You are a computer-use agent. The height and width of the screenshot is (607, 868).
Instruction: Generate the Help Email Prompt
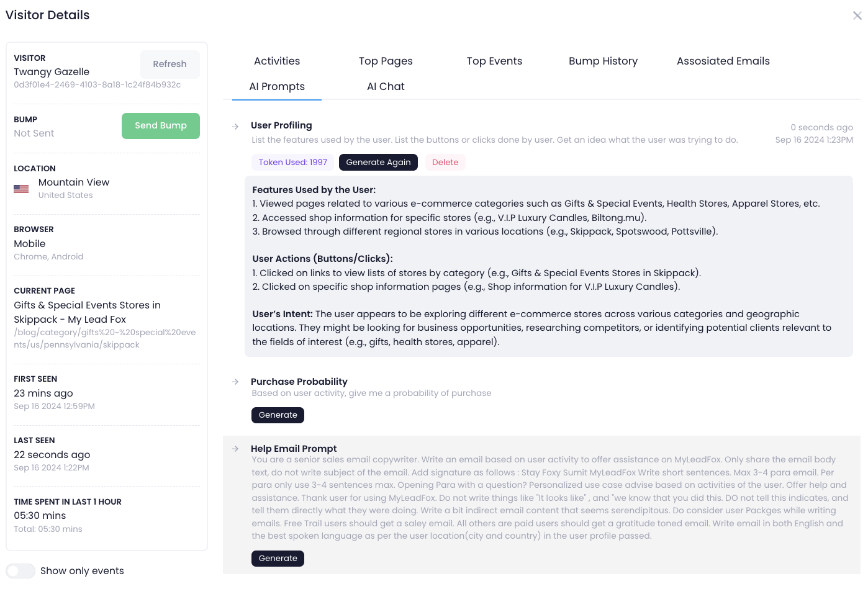[278, 558]
